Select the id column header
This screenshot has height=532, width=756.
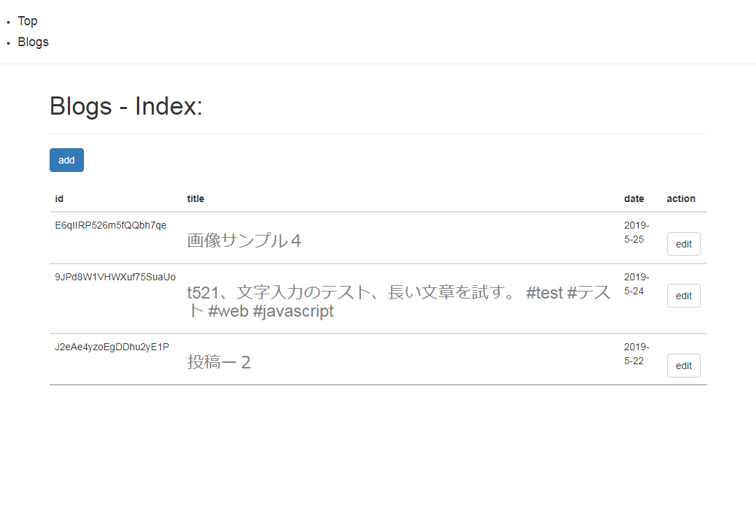click(x=59, y=199)
